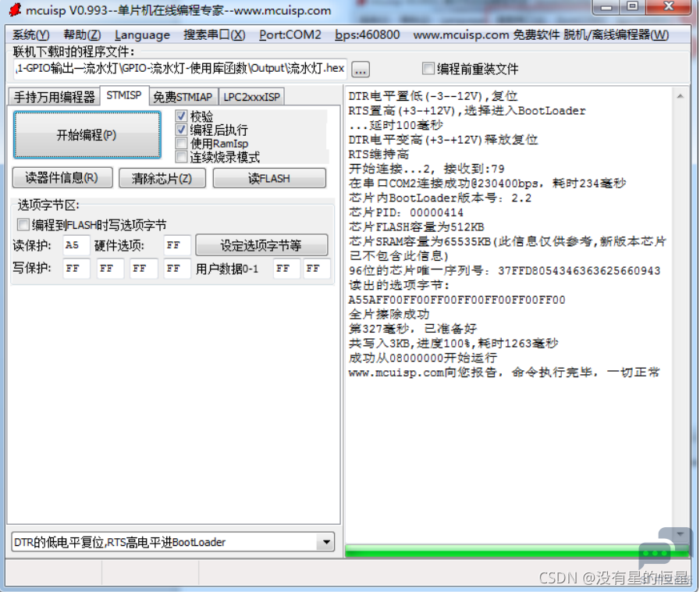This screenshot has height=592, width=700.
Task: Click the mcuisp red app icon in title bar
Action: coord(15,9)
